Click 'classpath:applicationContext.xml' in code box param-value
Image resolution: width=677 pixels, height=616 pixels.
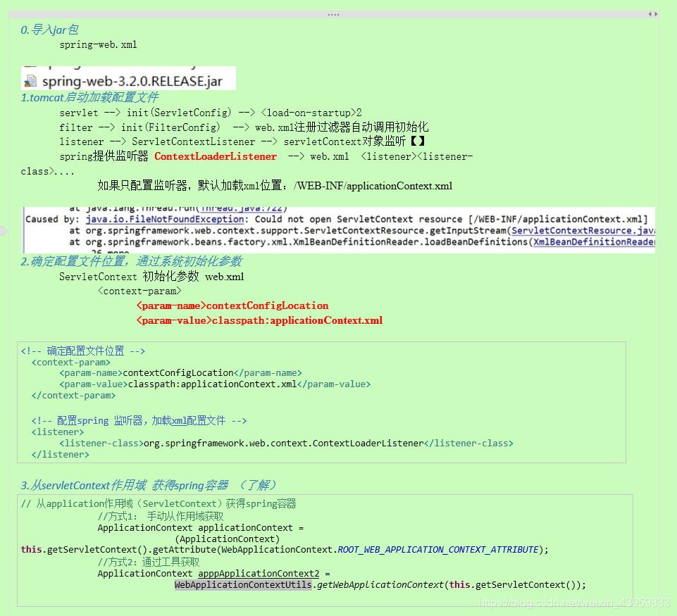tap(213, 384)
